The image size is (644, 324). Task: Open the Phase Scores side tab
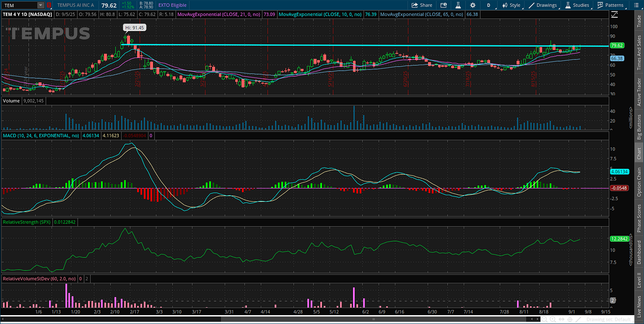click(x=639, y=218)
